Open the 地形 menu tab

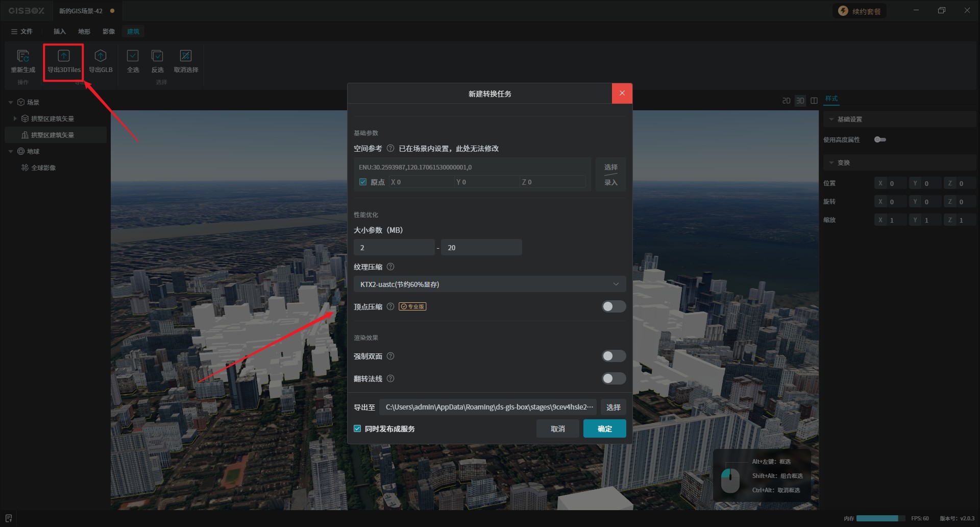tap(84, 32)
